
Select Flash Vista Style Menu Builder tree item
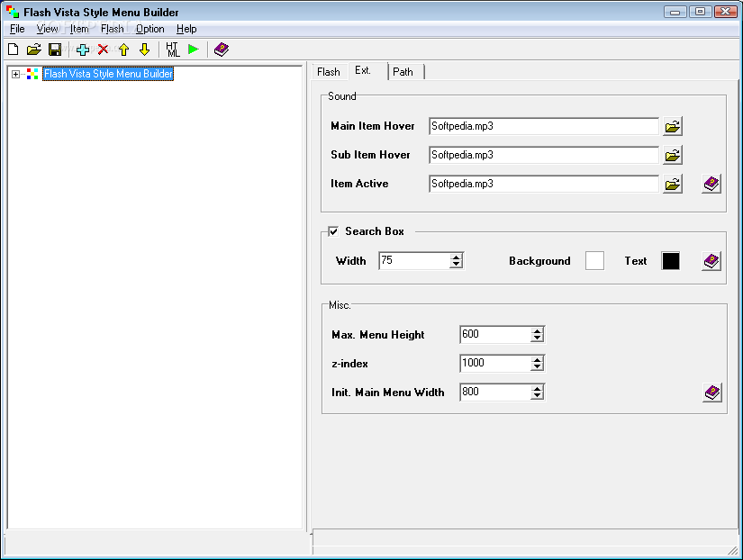pos(108,74)
